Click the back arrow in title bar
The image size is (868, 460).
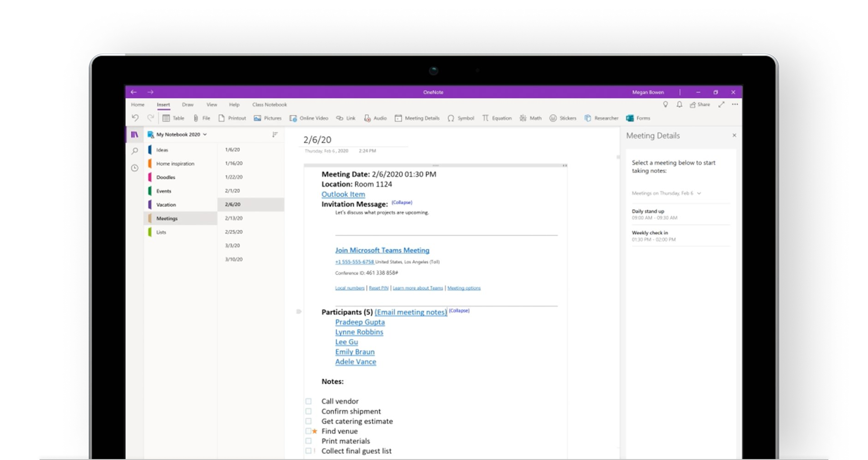click(x=133, y=92)
